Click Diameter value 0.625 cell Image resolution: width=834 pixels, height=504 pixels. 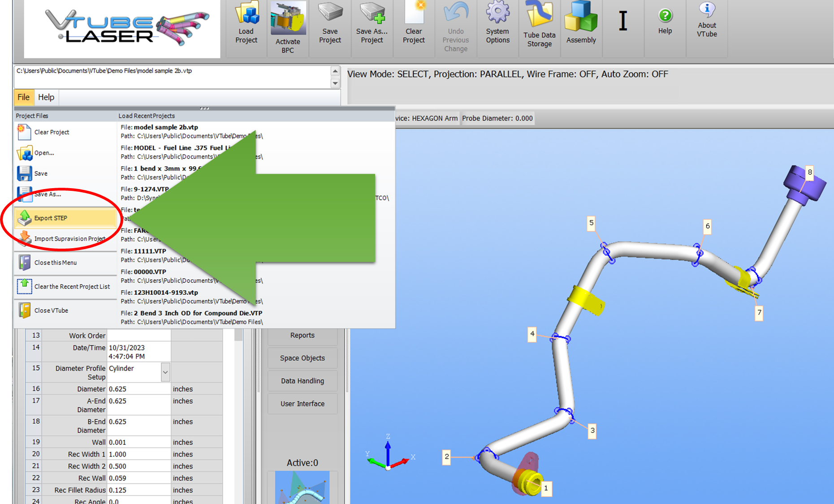(x=139, y=389)
